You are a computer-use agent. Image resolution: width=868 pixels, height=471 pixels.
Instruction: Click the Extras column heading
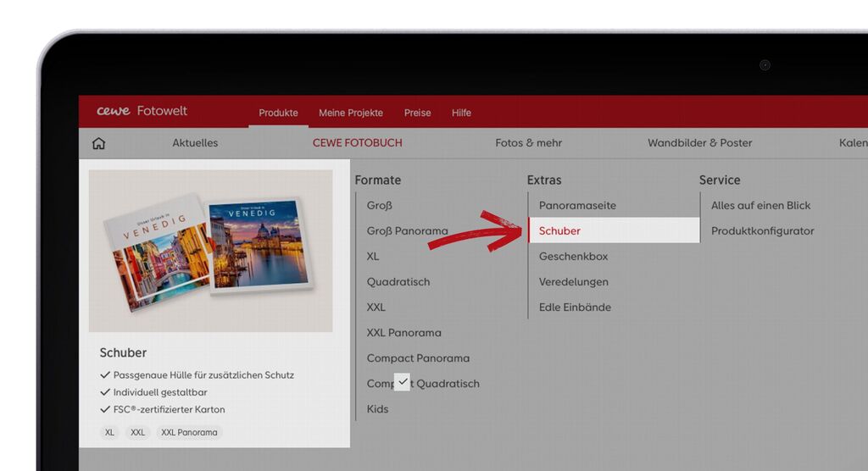coord(544,180)
